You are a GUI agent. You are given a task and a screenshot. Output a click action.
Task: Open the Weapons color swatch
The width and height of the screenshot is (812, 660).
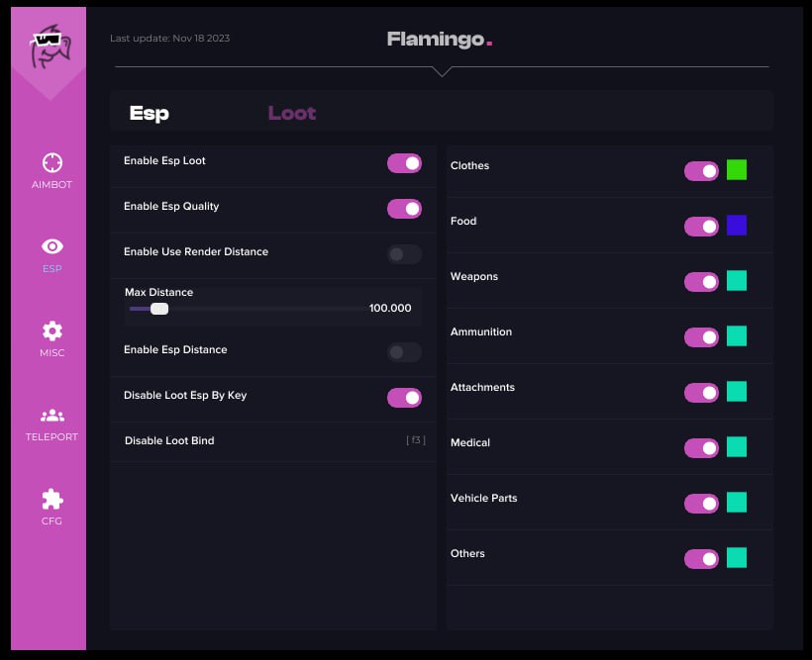click(x=737, y=281)
